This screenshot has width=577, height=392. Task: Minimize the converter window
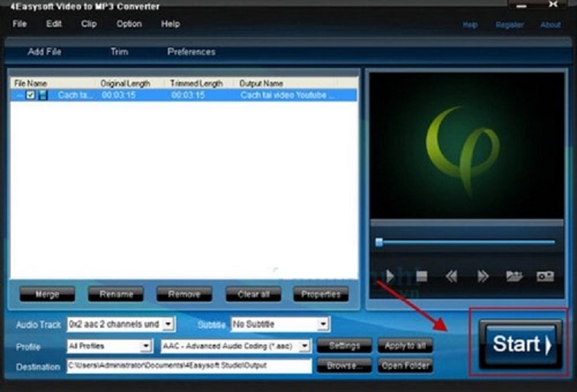(521, 5)
